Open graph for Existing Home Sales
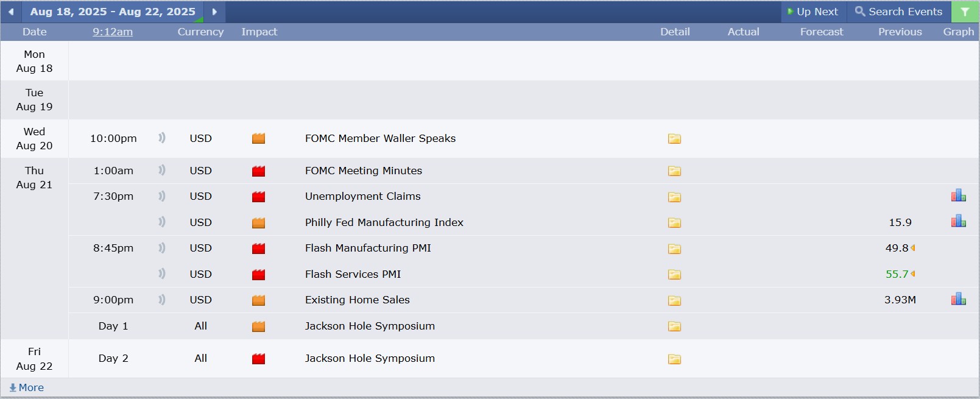Screen dimensions: 980x399 tap(958, 298)
